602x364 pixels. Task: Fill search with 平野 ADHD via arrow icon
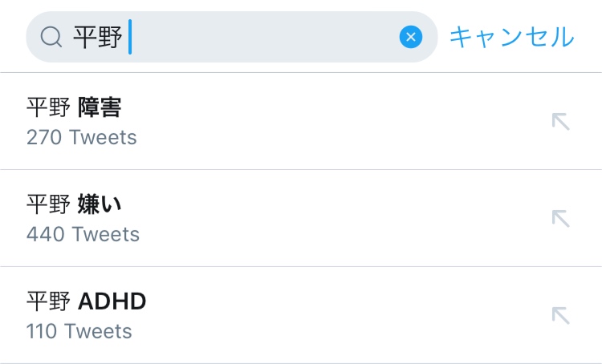pyautogui.click(x=560, y=316)
